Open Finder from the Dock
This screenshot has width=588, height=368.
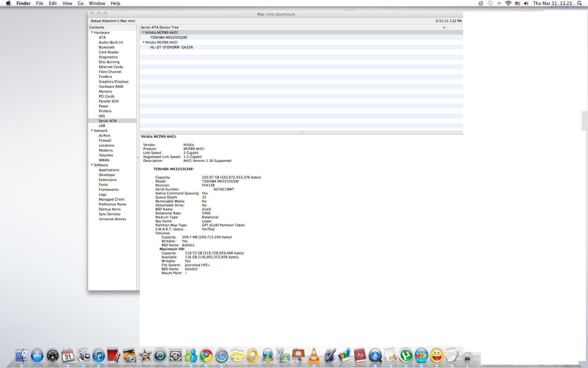coord(22,356)
